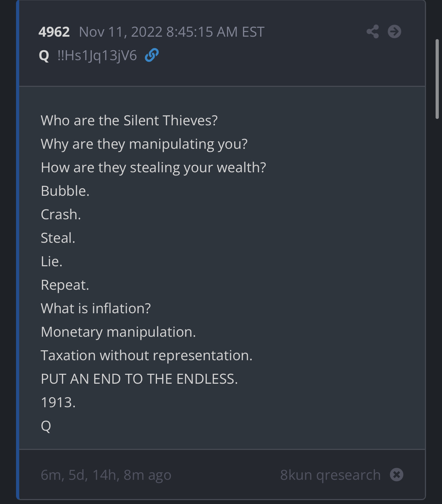Click the Q signature at post end
Image resolution: width=442 pixels, height=504 pixels.
(x=46, y=426)
